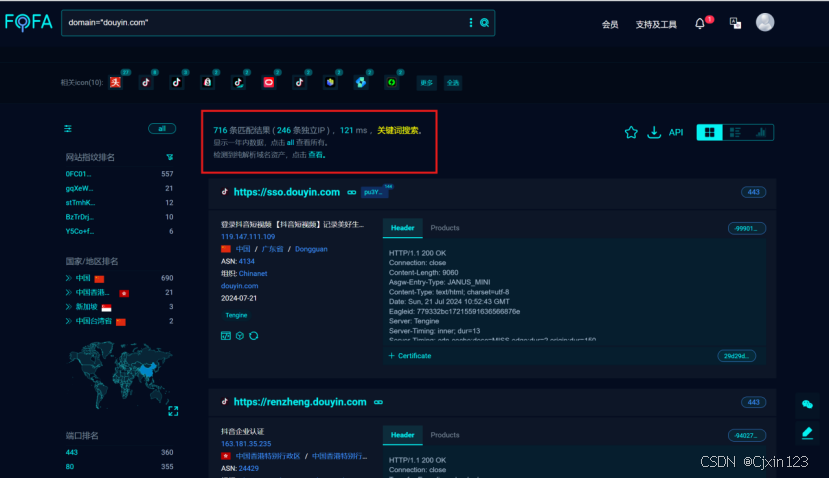The image size is (829, 478).
Task: Expand the Certificate section
Action: [x=410, y=356]
